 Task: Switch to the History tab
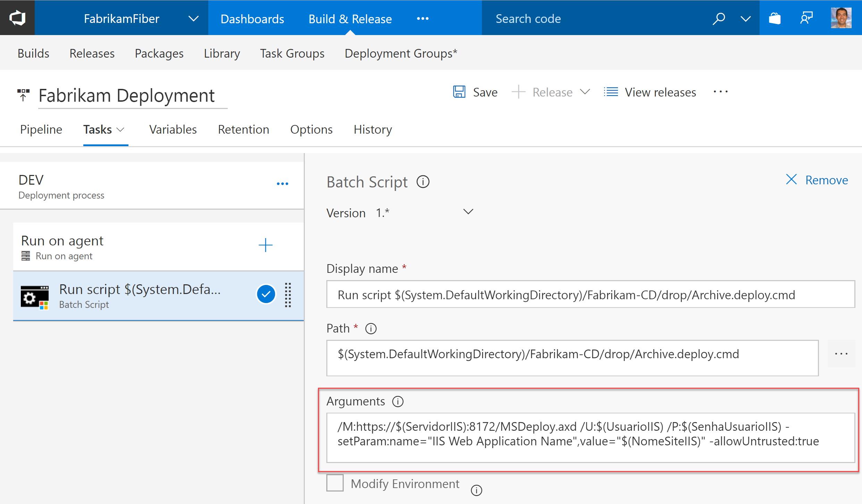tap(373, 129)
